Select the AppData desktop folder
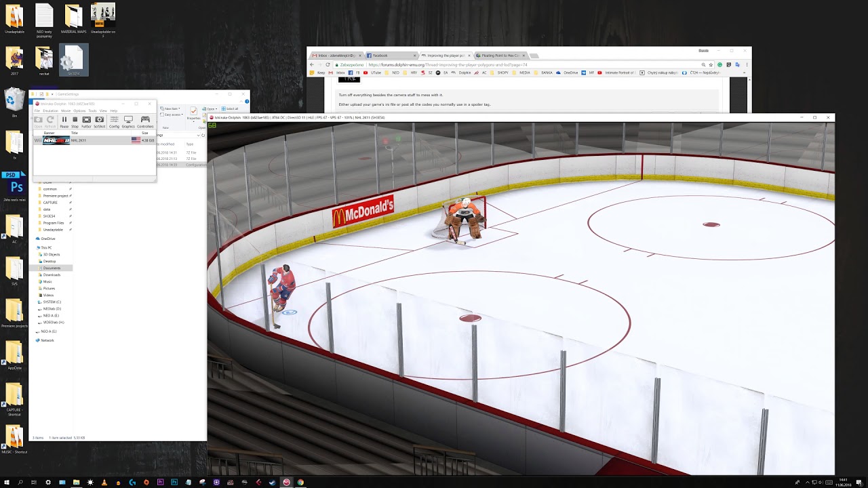 (x=14, y=355)
